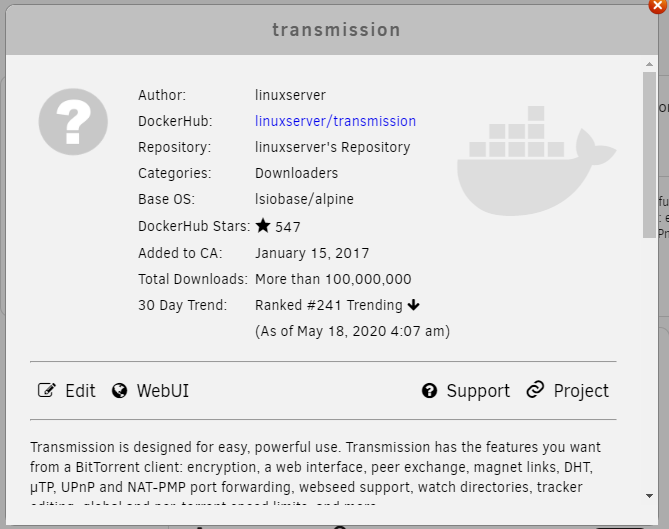Open the Project text link
669x529 pixels.
(581, 391)
